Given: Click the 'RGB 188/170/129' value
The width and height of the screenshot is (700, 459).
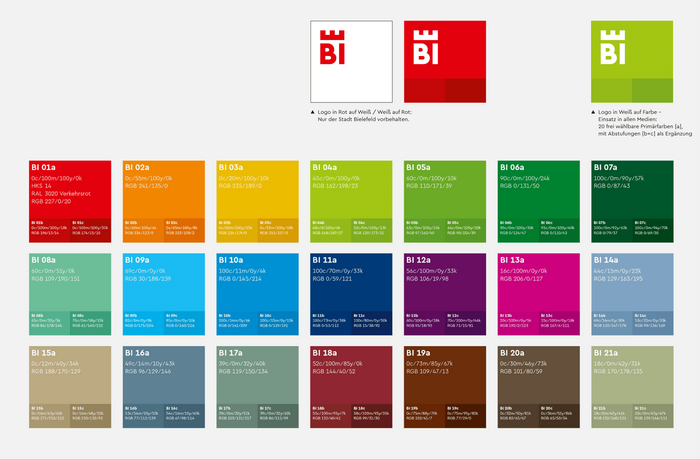Looking at the screenshot, I should tap(56, 371).
